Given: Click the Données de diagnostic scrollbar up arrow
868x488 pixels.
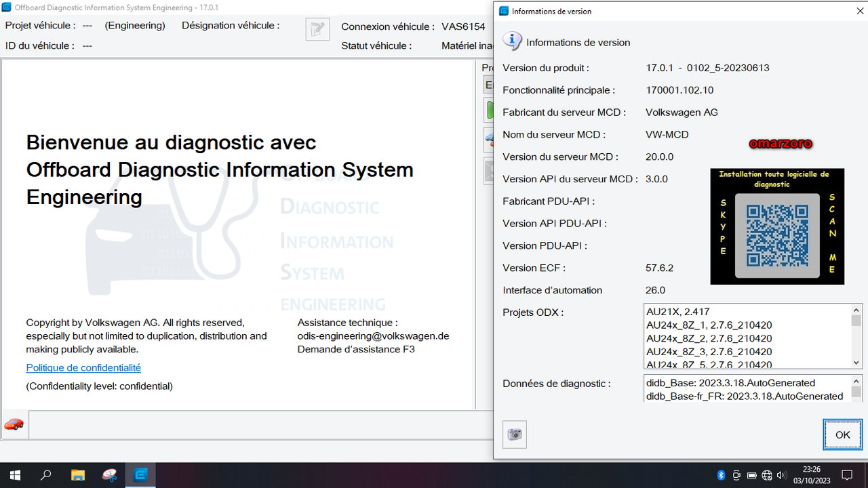Looking at the screenshot, I should click(856, 380).
